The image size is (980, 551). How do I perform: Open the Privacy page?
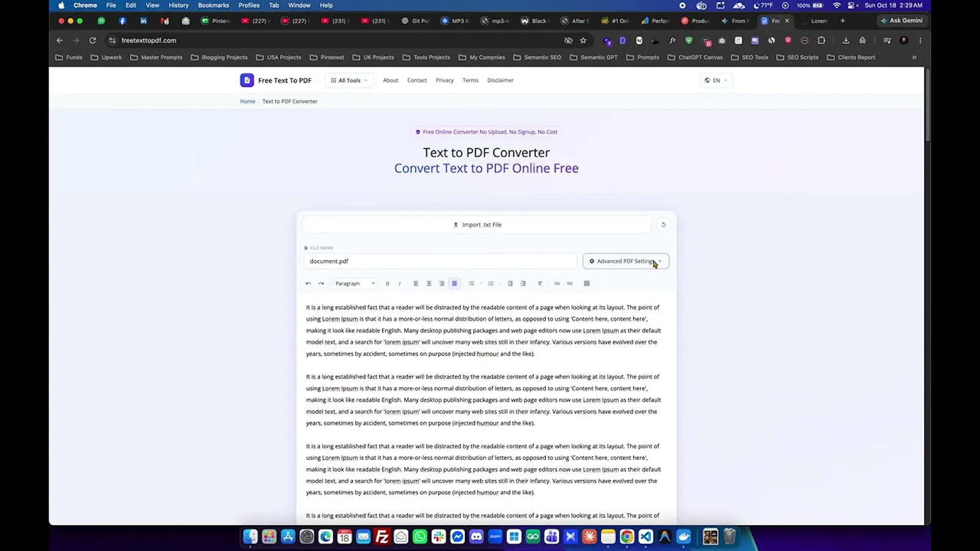pyautogui.click(x=445, y=80)
